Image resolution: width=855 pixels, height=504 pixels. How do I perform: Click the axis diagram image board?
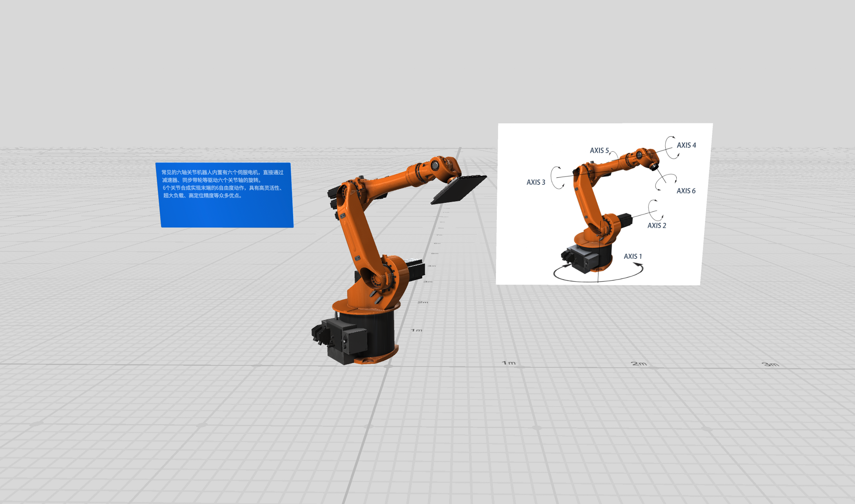pos(604,204)
